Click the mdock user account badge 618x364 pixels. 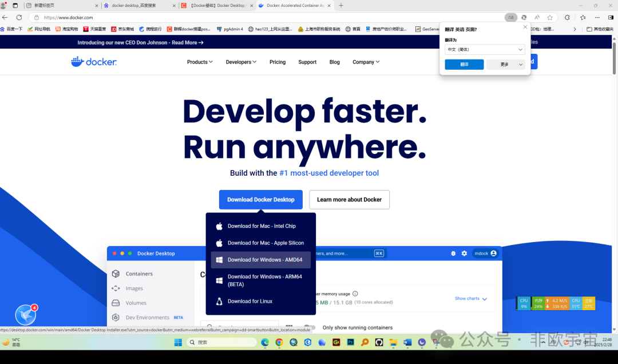pyautogui.click(x=486, y=253)
